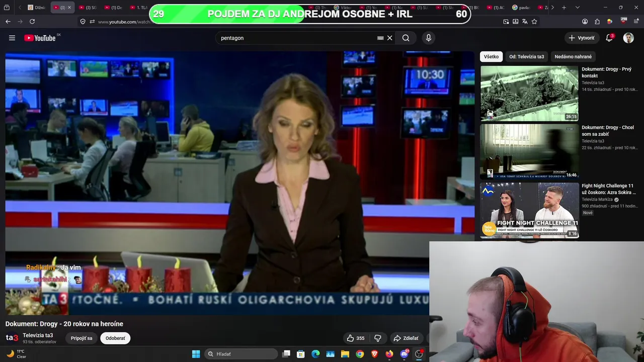
Task: Select the Všetko filter chip
Action: 491,57
